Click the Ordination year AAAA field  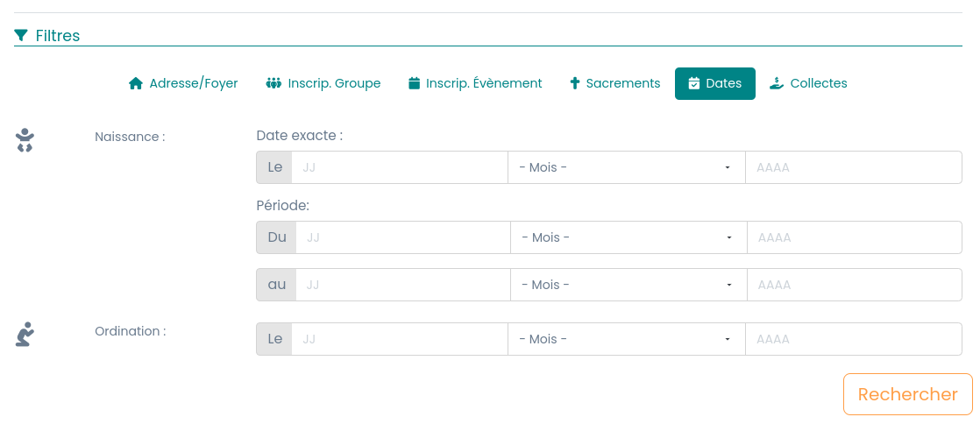pyautogui.click(x=853, y=339)
